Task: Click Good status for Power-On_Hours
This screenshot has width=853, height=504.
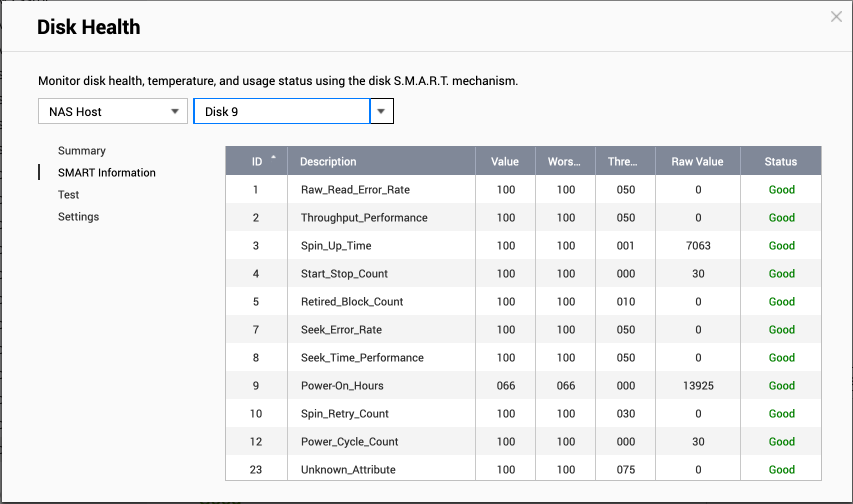Action: [781, 385]
